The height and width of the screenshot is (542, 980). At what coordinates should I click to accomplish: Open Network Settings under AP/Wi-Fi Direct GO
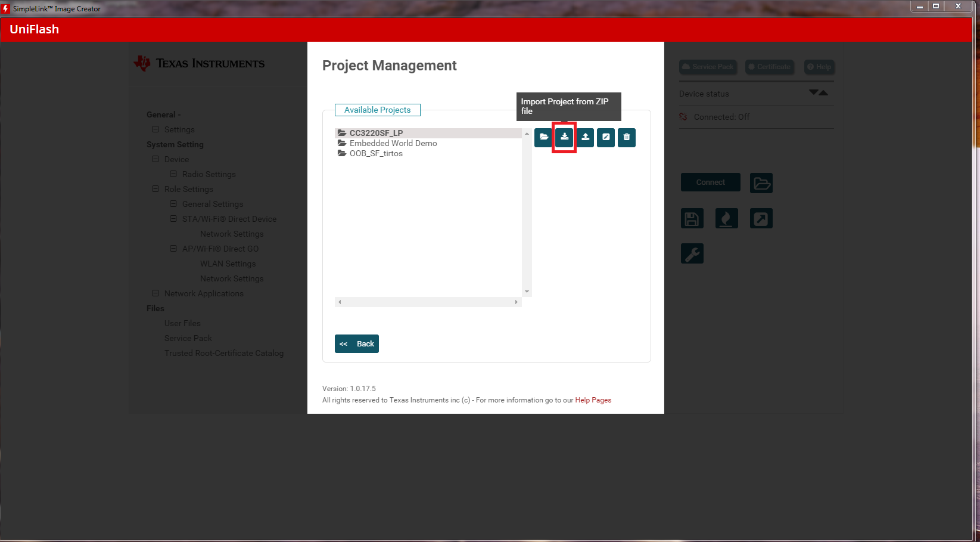pos(232,278)
